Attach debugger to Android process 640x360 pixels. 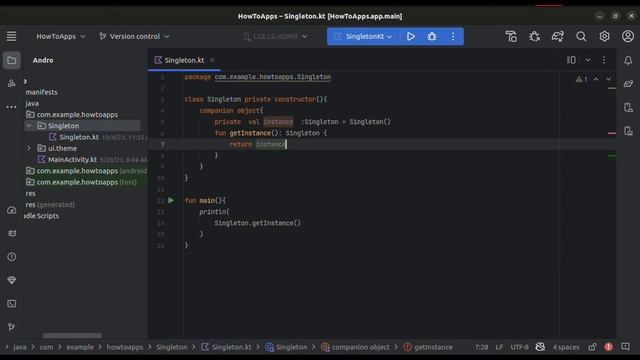pos(534,36)
